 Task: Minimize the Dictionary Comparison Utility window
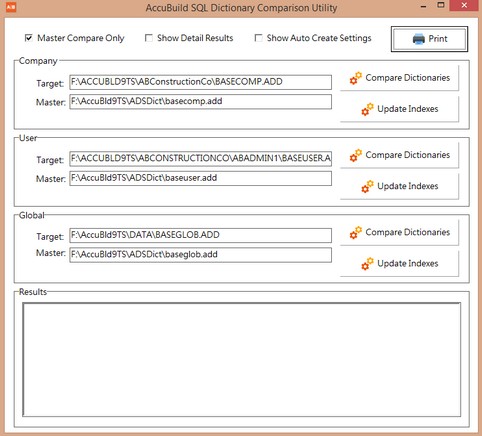click(x=424, y=6)
